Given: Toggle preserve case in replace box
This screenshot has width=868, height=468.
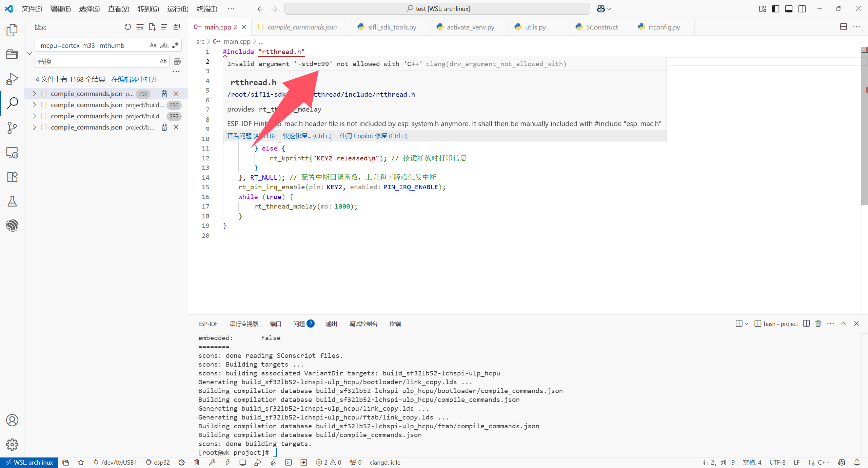Looking at the screenshot, I should coord(163,61).
